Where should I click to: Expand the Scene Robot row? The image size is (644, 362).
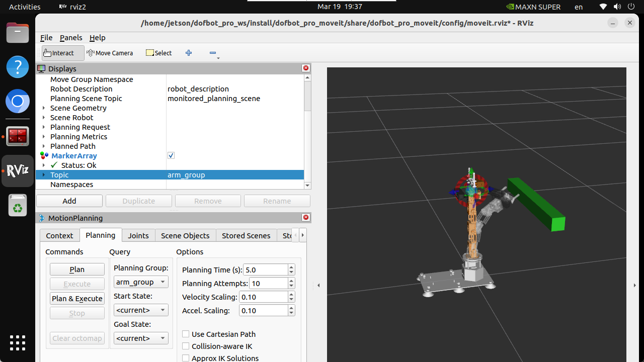pyautogui.click(x=44, y=118)
